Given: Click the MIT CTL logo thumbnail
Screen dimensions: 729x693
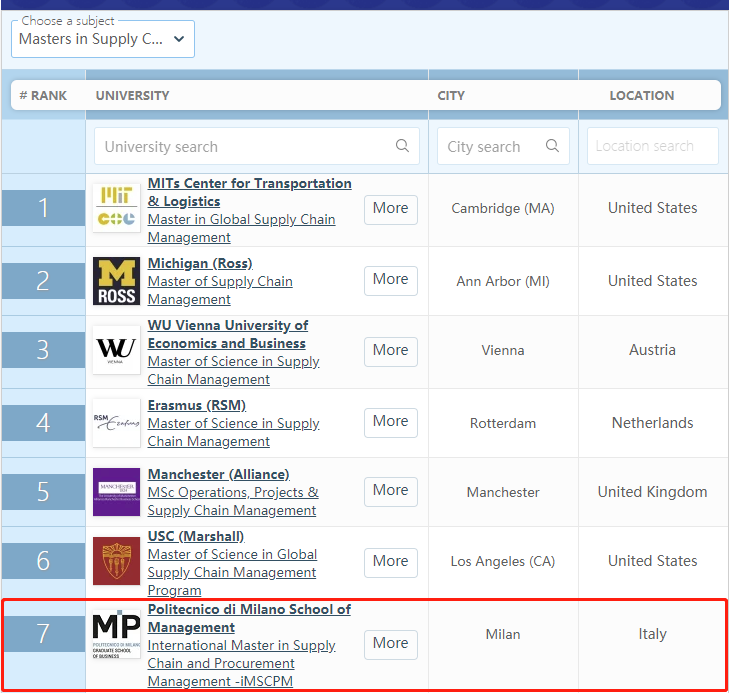Looking at the screenshot, I should pyautogui.click(x=116, y=208).
